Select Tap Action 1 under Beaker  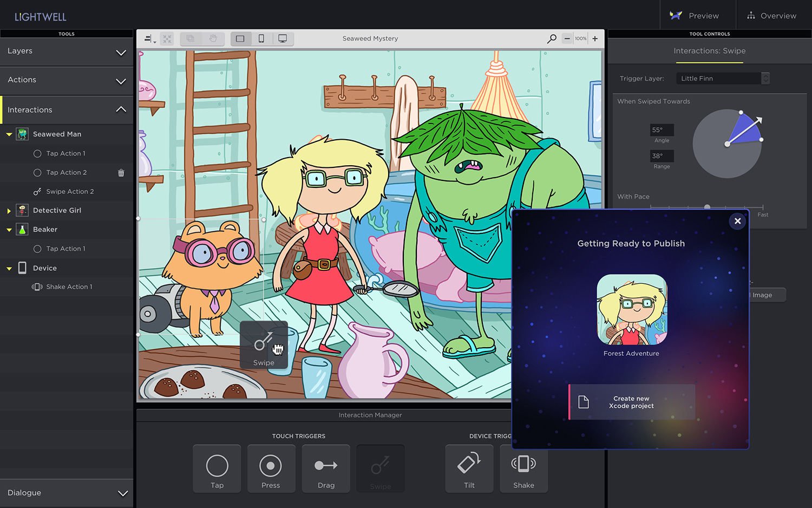67,249
